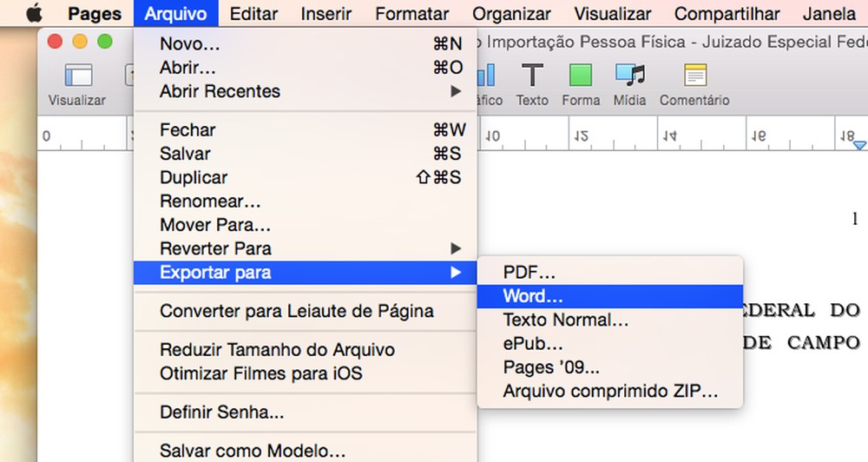
Task: Expand the Abrir Recentes submenu
Action: click(305, 91)
